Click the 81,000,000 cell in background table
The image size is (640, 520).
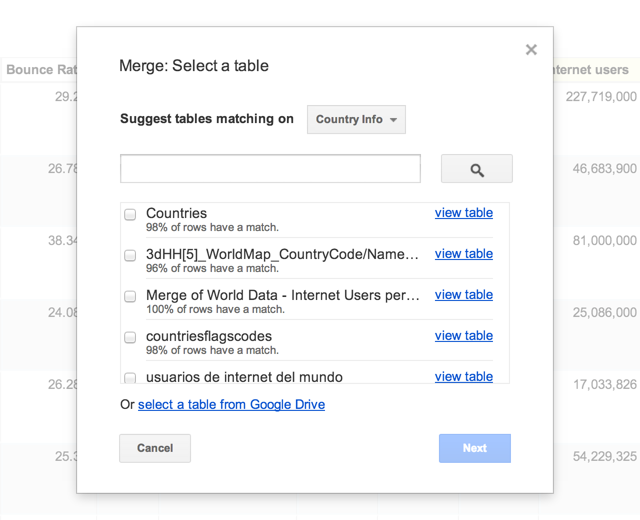tap(604, 240)
